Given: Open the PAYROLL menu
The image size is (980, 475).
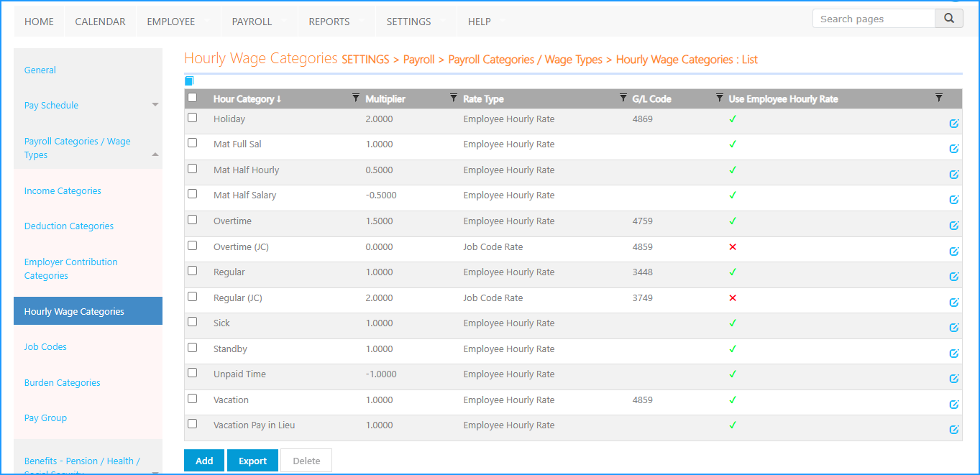Looking at the screenshot, I should click(x=252, y=22).
